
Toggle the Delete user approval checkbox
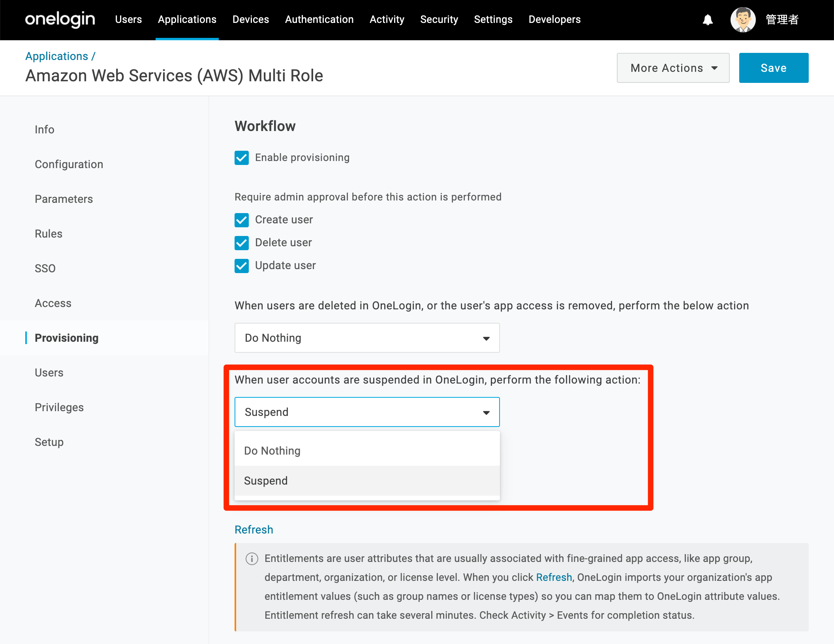242,243
